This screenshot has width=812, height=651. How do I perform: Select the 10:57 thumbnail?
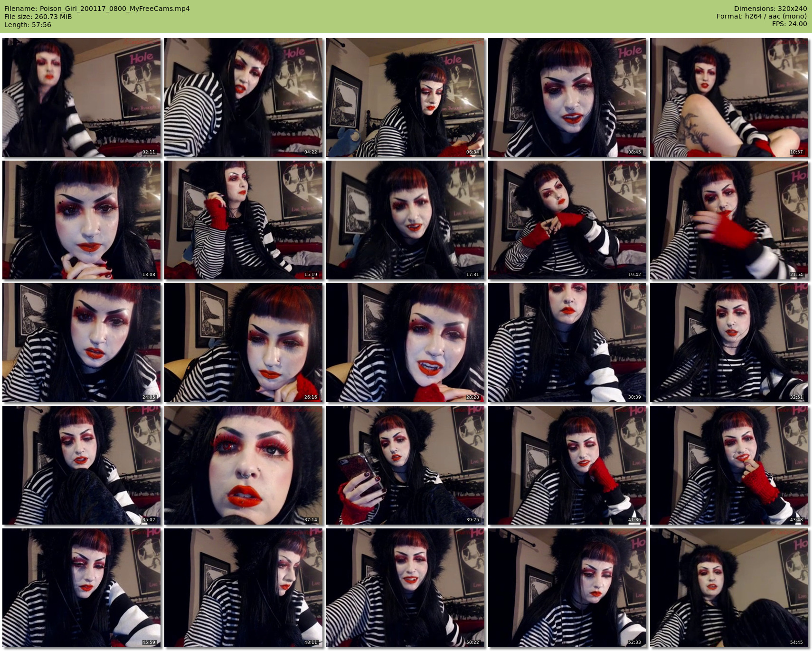pos(729,97)
